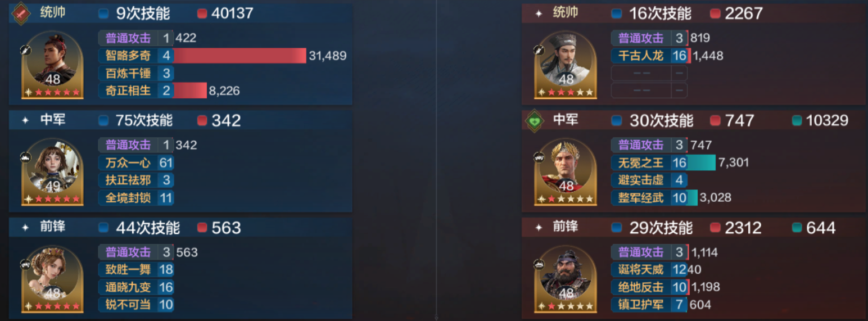Click the red sword badge beside left 统帅

[21, 12]
